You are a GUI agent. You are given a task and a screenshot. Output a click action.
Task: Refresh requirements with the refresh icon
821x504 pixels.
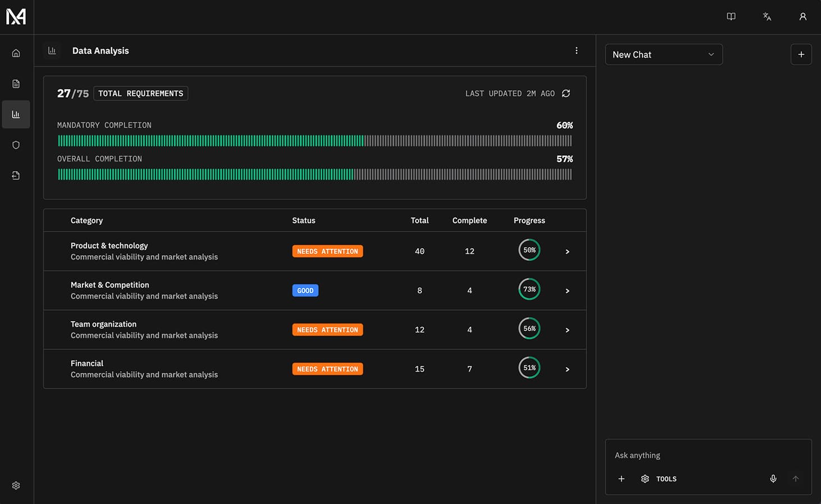click(x=566, y=93)
